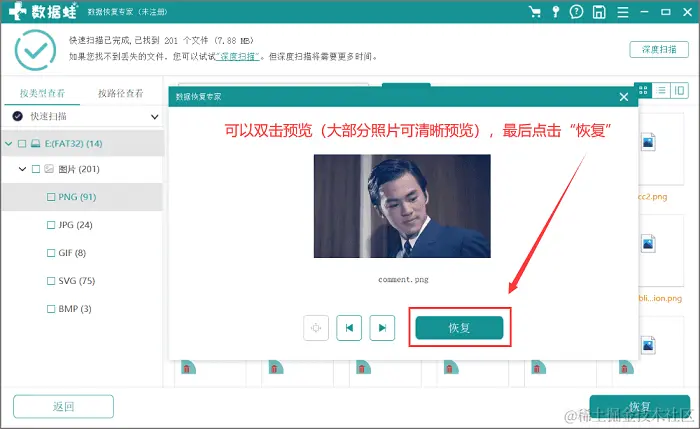This screenshot has height=429, width=700.
Task: Collapse the 图片 (201) tree node
Action: pyautogui.click(x=22, y=169)
